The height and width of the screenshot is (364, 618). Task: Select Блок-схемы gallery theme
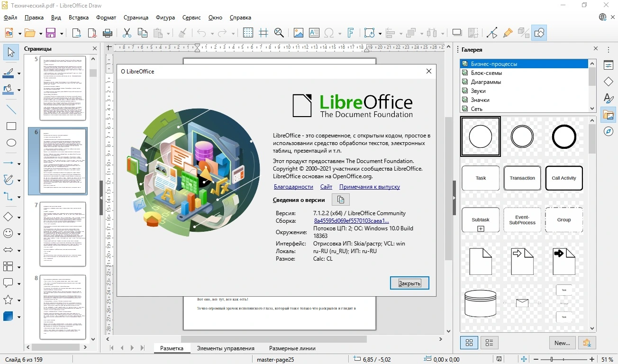[x=486, y=73]
